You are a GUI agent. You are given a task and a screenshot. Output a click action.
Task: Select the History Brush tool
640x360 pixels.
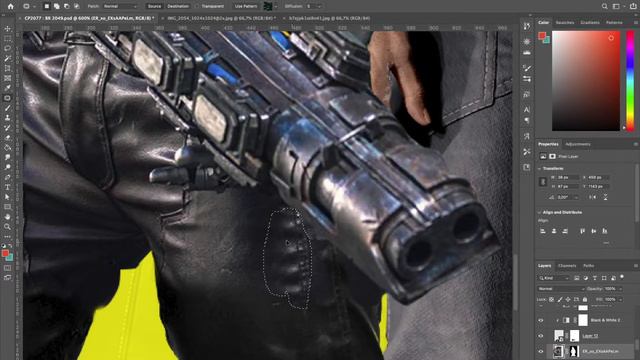(x=7, y=128)
